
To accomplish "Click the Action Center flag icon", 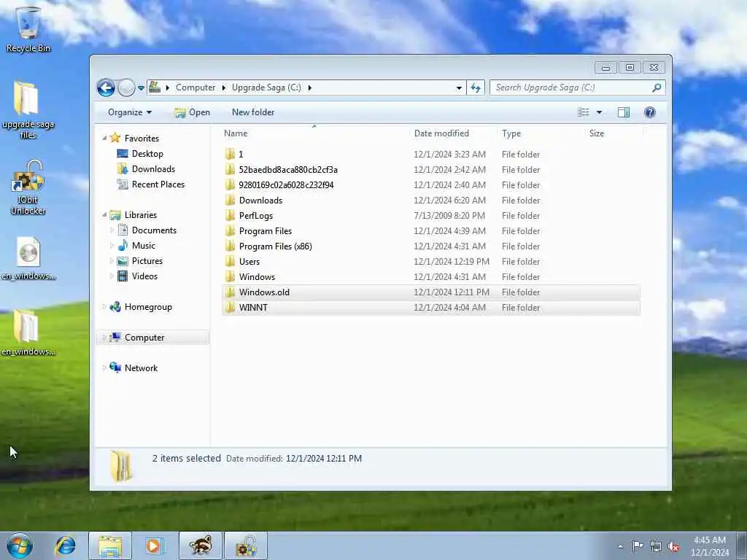I will point(638,546).
